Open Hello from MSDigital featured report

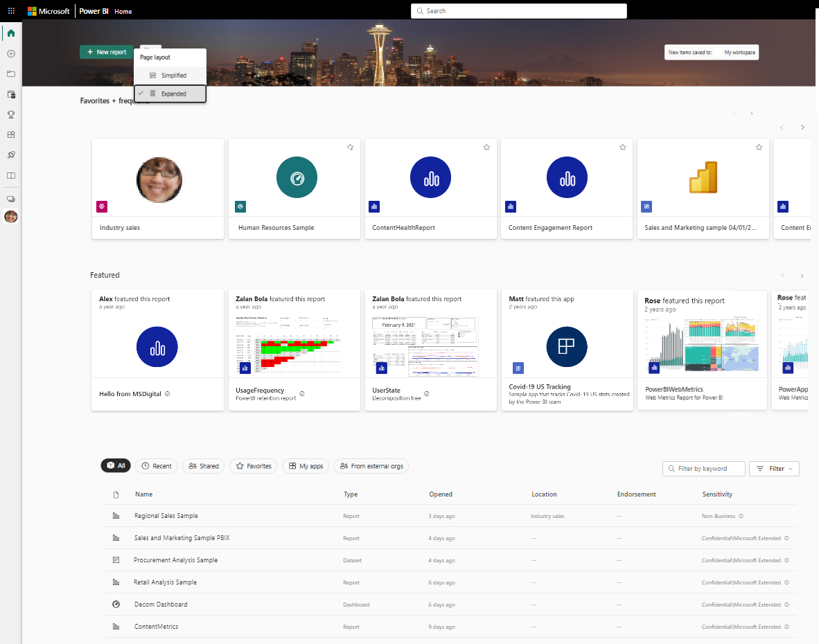point(158,350)
